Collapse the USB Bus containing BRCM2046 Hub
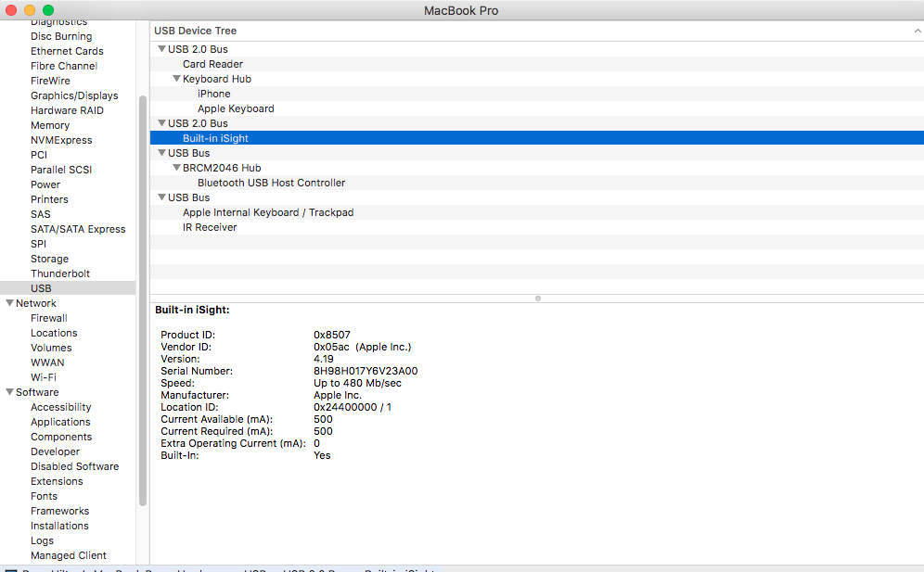The height and width of the screenshot is (572, 924). 161,153
